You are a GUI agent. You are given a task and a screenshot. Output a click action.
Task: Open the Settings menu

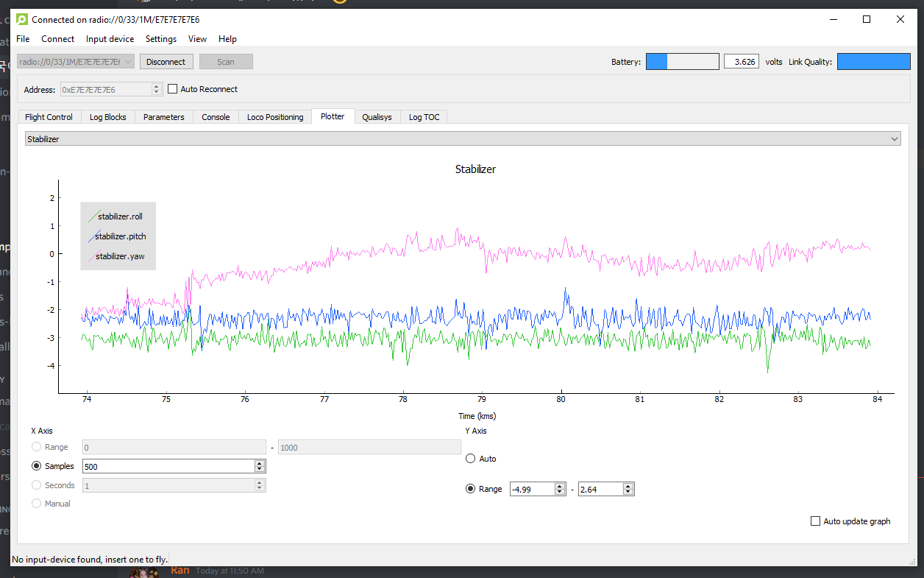[160, 39]
